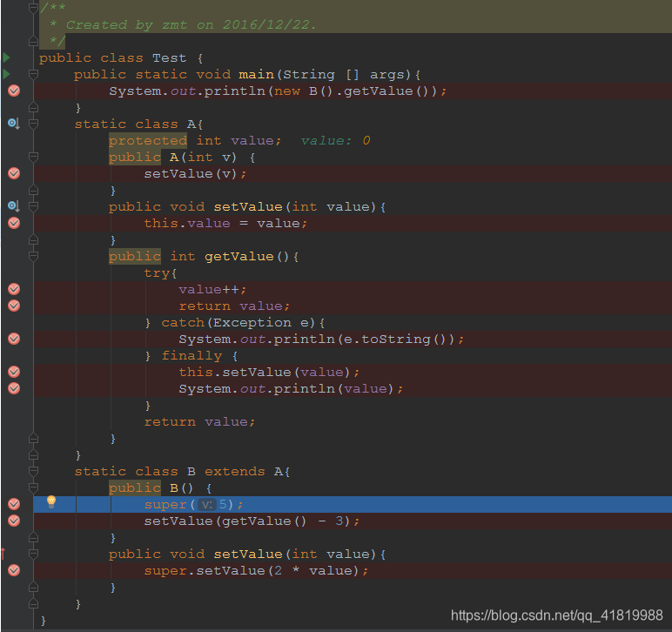Image resolution: width=672 pixels, height=632 pixels.
Task: Collapse the B() constructor fold
Action: click(x=33, y=487)
